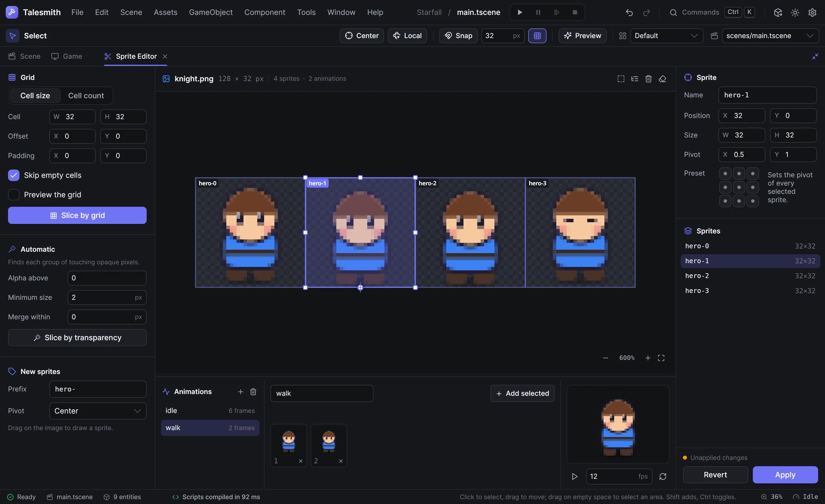The image size is (825, 504).
Task: Toggle the grid display button
Action: point(537,36)
